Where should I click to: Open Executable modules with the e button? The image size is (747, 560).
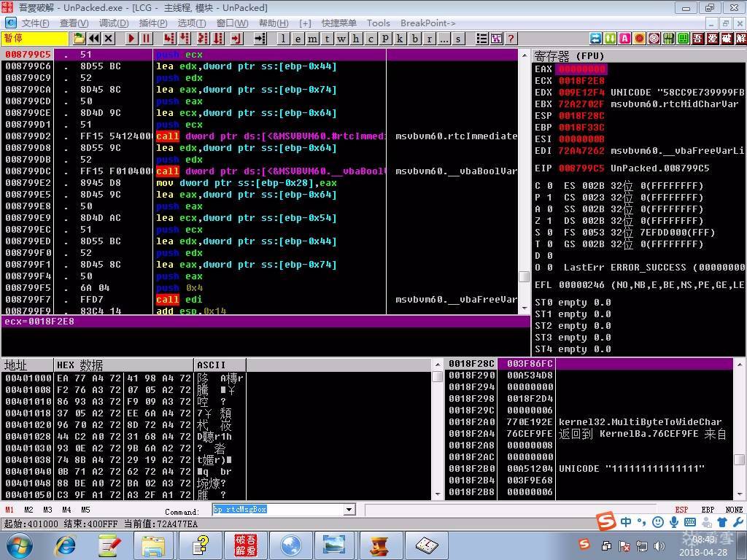pyautogui.click(x=298, y=39)
